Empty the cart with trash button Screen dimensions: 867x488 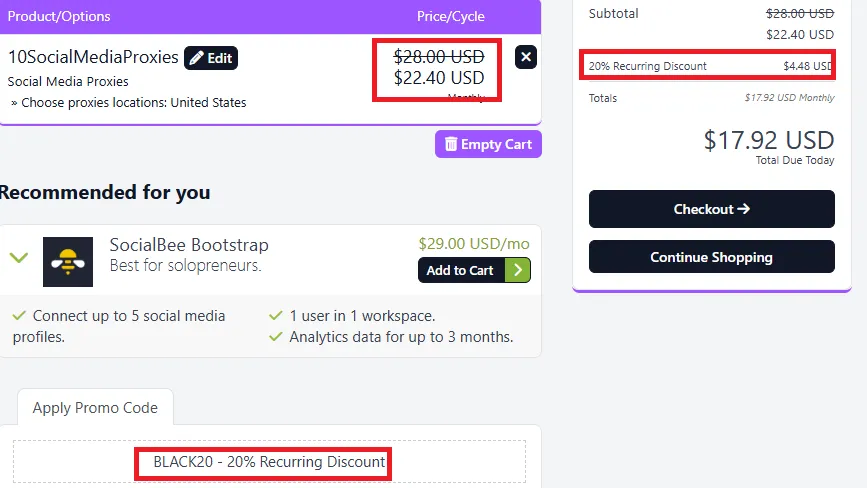[x=488, y=144]
